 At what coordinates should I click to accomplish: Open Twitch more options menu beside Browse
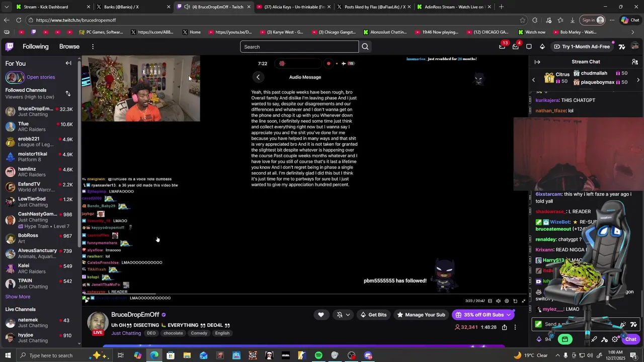click(x=93, y=46)
